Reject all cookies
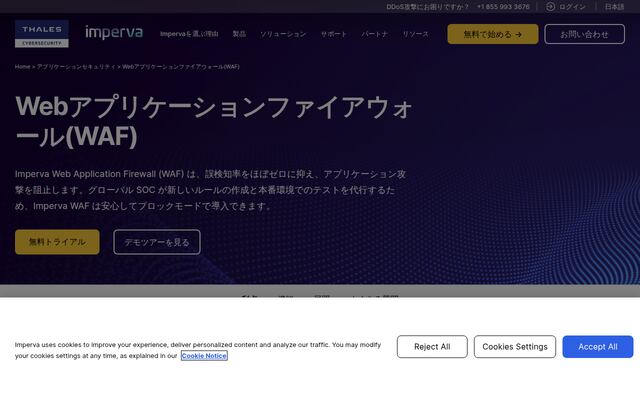The width and height of the screenshot is (640, 400). pyautogui.click(x=432, y=347)
